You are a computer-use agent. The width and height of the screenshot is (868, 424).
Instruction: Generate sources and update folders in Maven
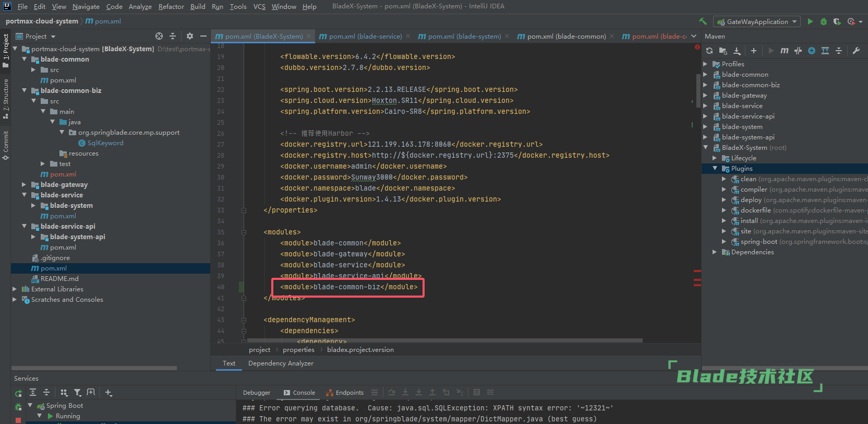pyautogui.click(x=723, y=51)
